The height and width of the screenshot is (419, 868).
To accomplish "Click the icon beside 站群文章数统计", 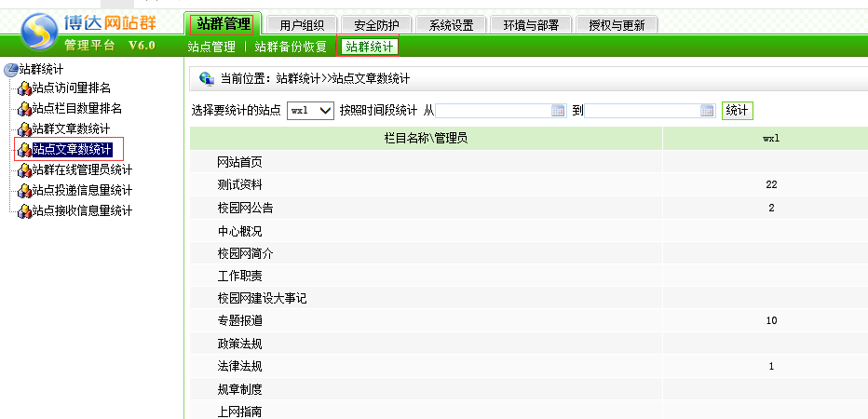I will 24,129.
